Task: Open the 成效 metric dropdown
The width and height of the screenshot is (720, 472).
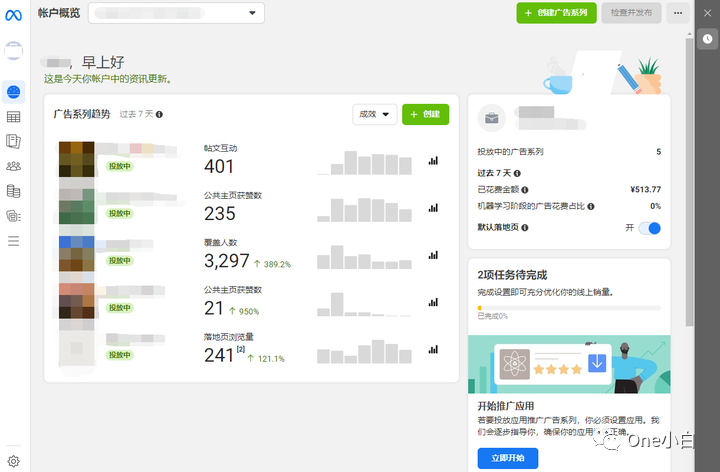Action: click(375, 114)
